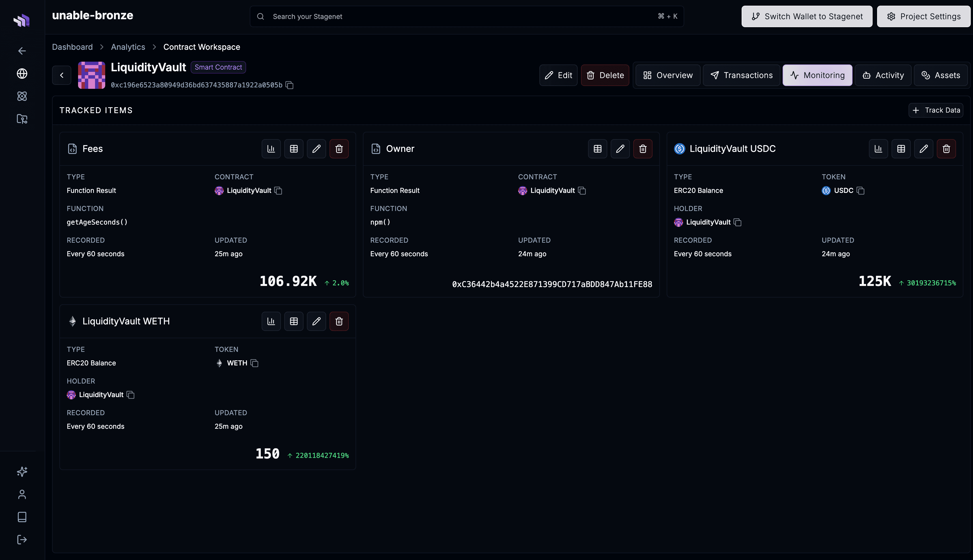Switch to the Activity tab

click(x=883, y=76)
